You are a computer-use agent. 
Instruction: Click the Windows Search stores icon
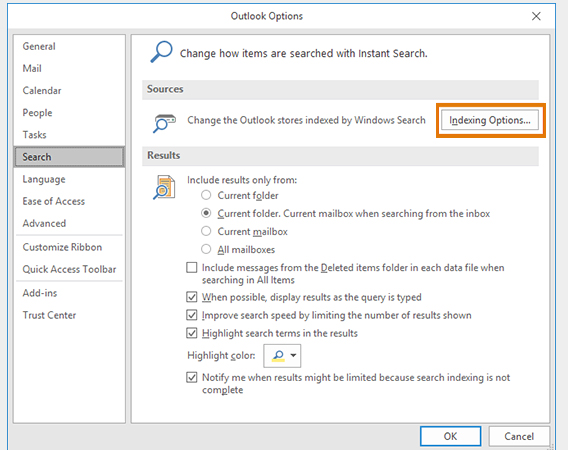point(164,123)
